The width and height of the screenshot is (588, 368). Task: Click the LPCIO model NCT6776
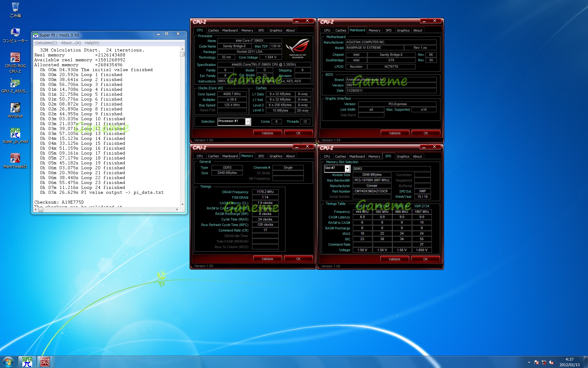391,67
